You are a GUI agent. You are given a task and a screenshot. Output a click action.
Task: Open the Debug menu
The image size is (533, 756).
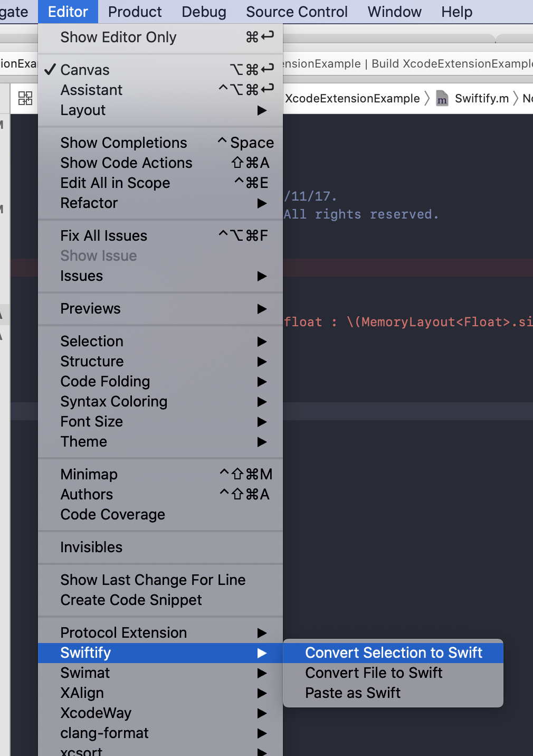(204, 12)
